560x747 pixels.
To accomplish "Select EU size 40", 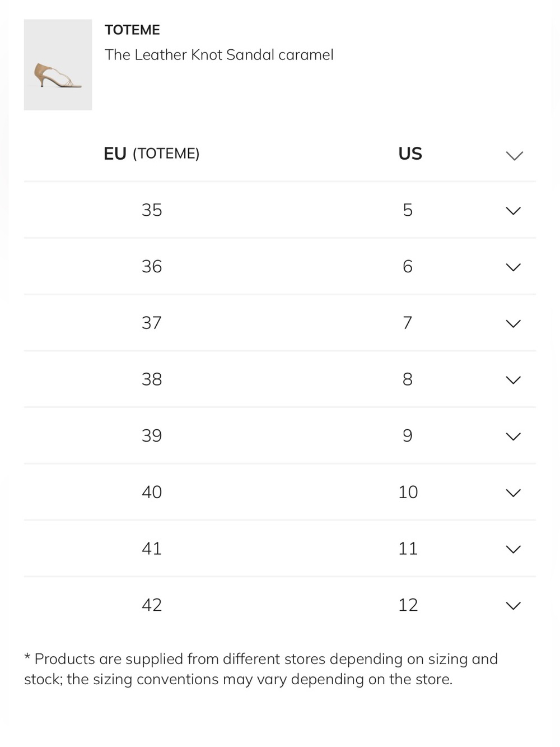I will coord(152,492).
